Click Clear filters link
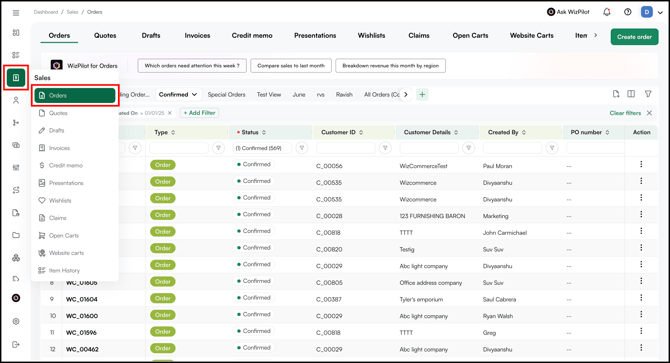The image size is (670, 363). coord(625,113)
